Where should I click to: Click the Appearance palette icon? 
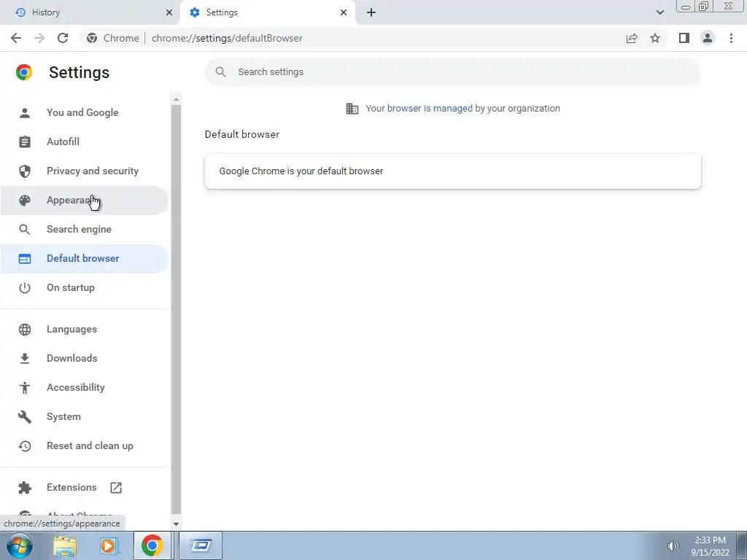25,201
